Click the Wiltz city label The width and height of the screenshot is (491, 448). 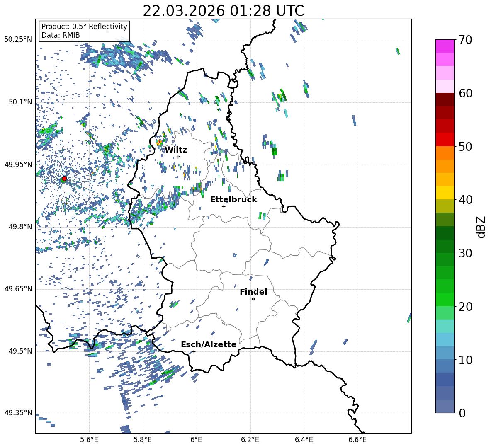pos(176,150)
